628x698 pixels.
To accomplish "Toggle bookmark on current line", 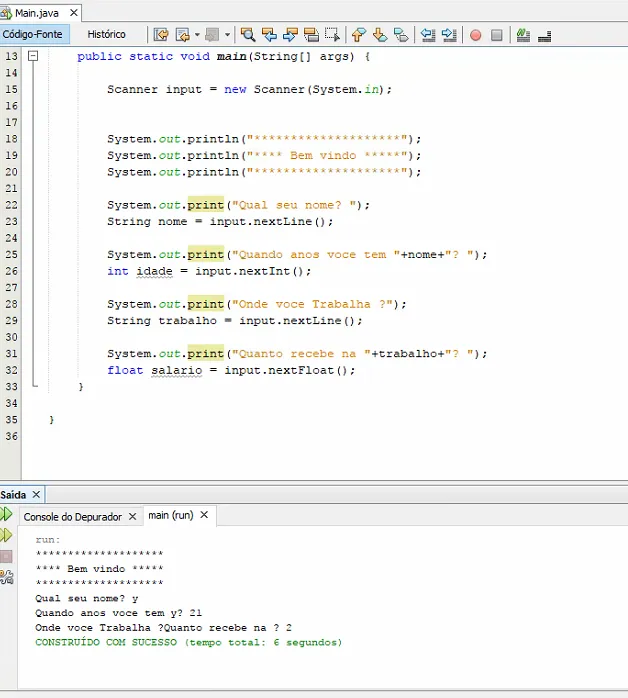I will pos(401,35).
